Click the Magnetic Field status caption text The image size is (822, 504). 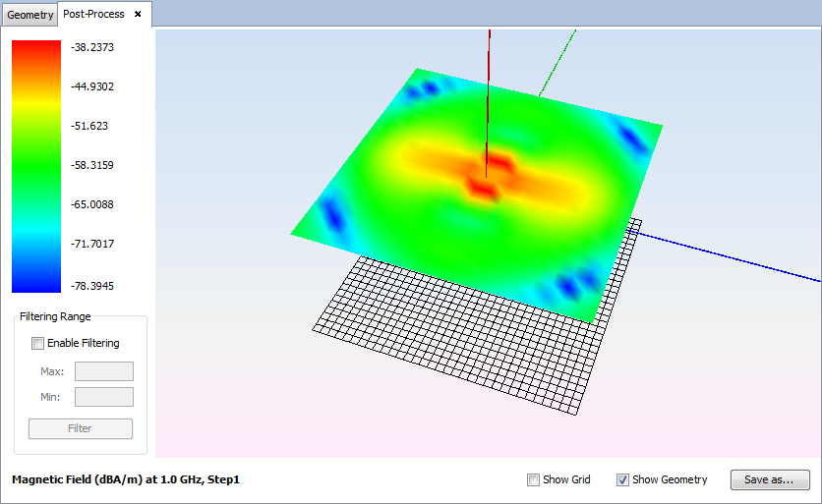(x=125, y=479)
